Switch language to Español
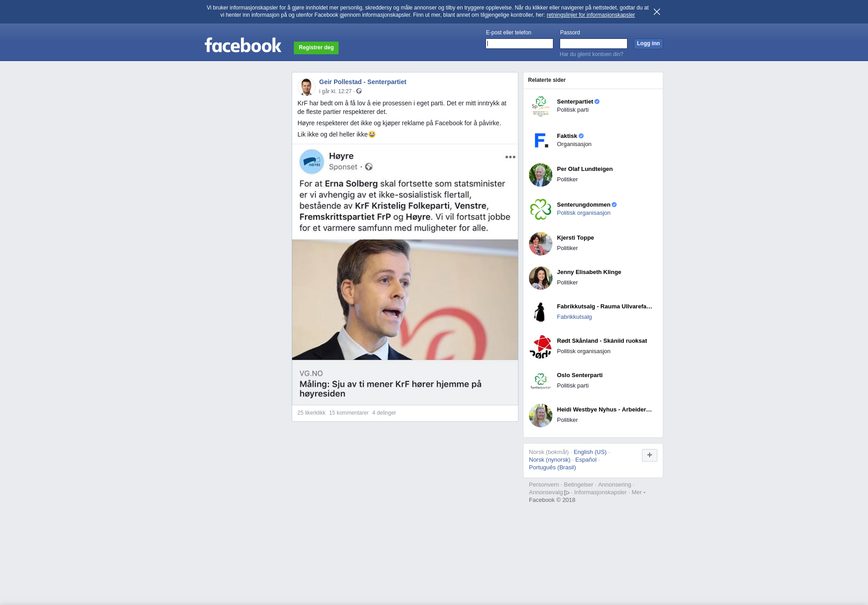The width and height of the screenshot is (868, 605). 586,460
